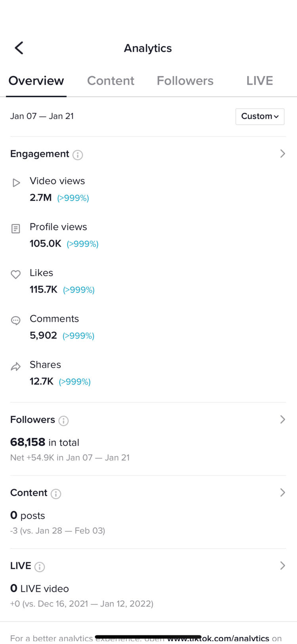The image size is (297, 644).
Task: Click the Followers section info icon
Action: tap(63, 420)
